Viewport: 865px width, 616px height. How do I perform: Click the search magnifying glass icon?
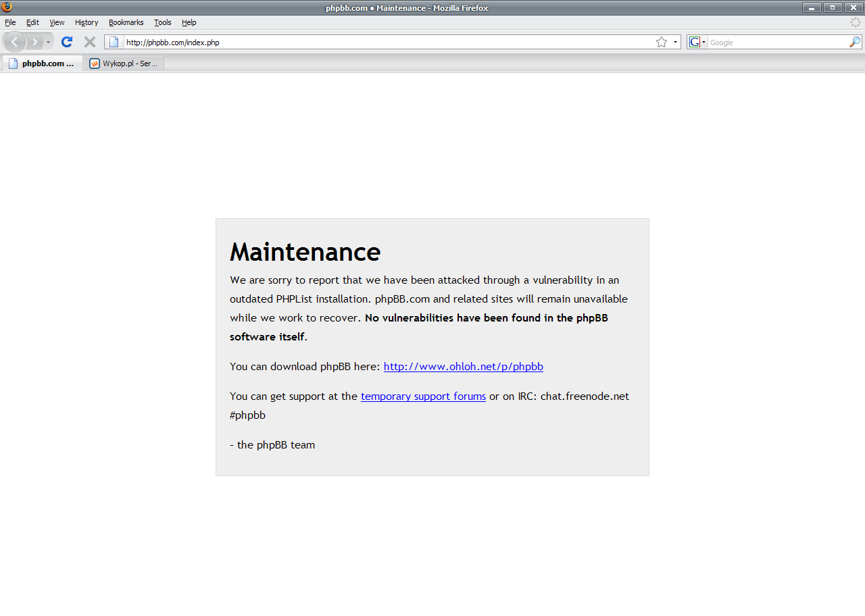[x=855, y=42]
